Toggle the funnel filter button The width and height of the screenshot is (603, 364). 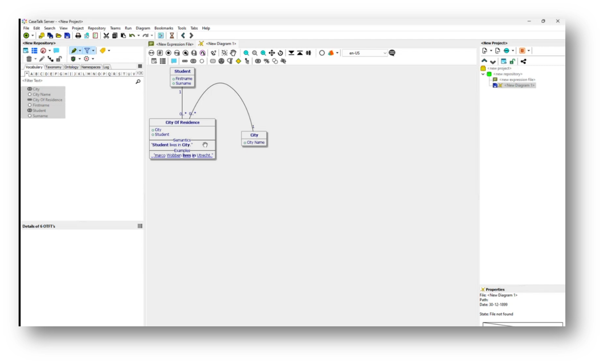[x=87, y=51]
